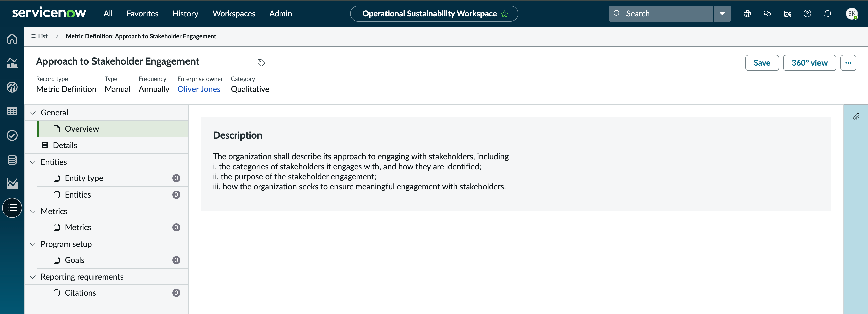This screenshot has height=314, width=868.
Task: Select the Overview item
Action: point(113,129)
